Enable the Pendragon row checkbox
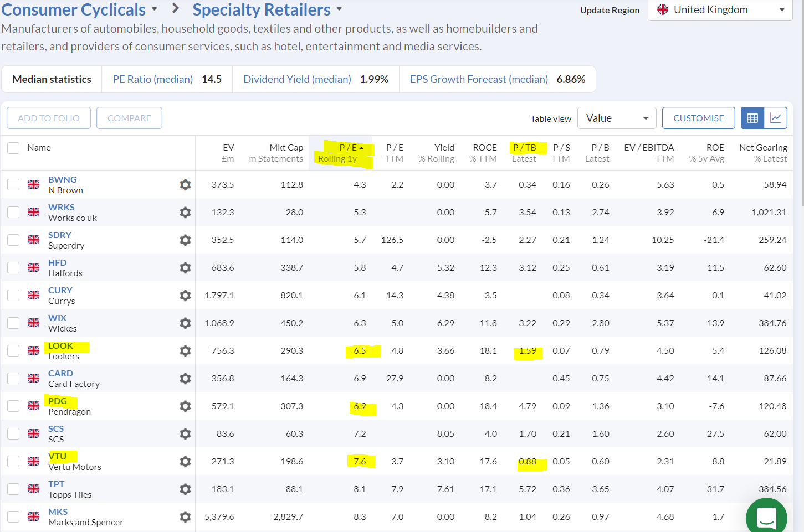This screenshot has height=532, width=804. (13, 406)
